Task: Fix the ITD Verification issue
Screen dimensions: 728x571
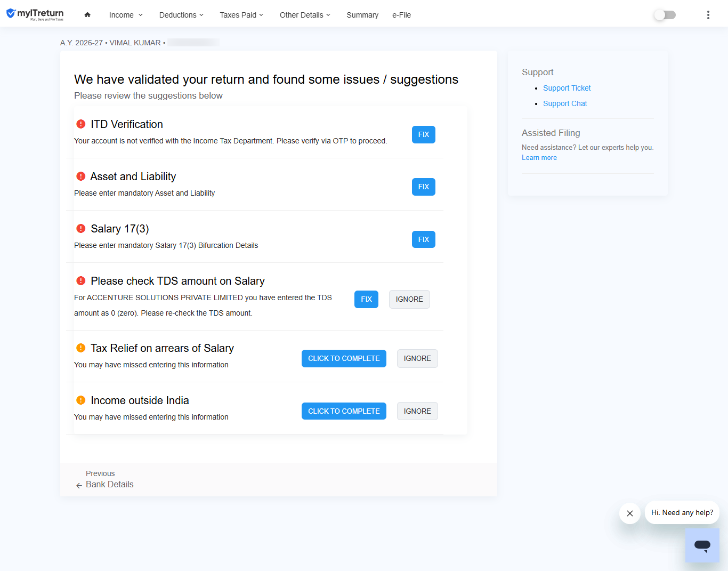Action: click(424, 134)
